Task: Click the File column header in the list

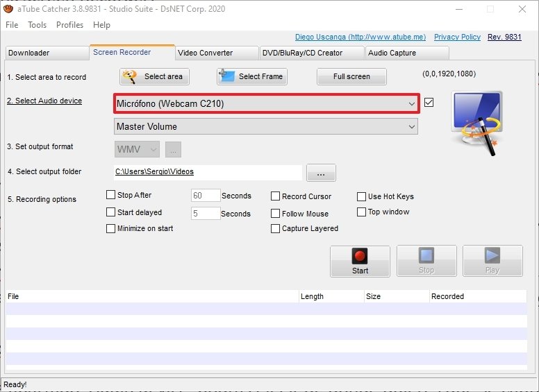Action: tap(152, 296)
